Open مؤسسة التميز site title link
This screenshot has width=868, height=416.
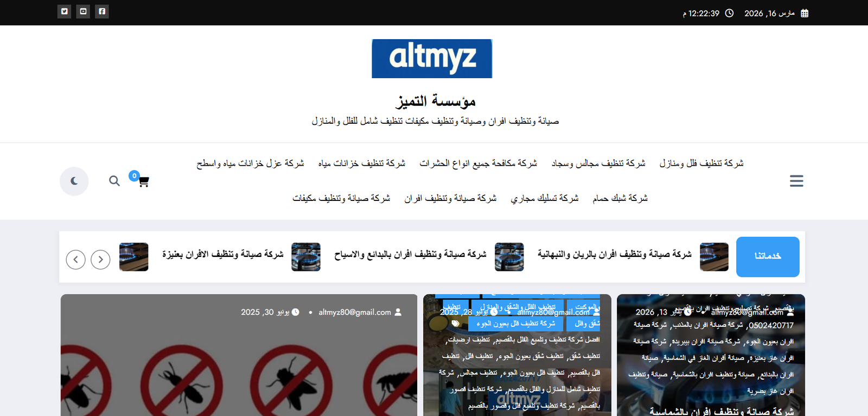[x=435, y=101]
